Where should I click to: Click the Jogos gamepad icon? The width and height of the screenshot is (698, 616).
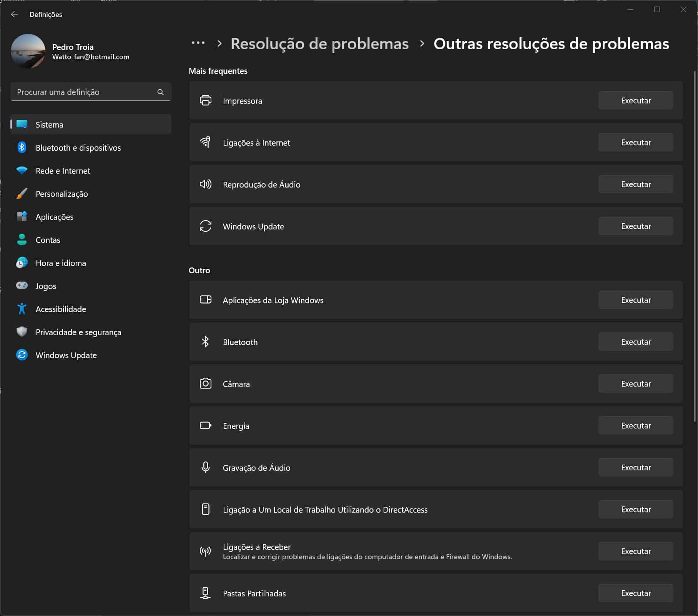click(22, 286)
